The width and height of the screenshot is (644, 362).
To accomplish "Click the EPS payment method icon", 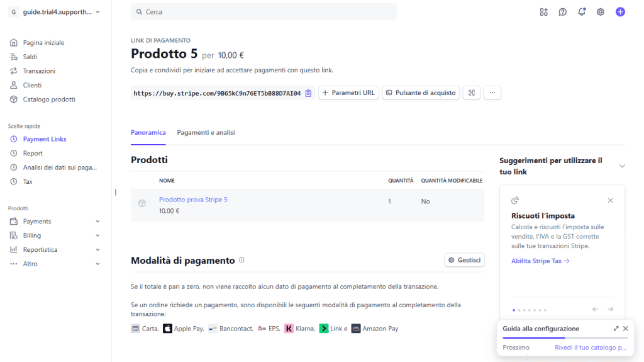I will tap(262, 328).
